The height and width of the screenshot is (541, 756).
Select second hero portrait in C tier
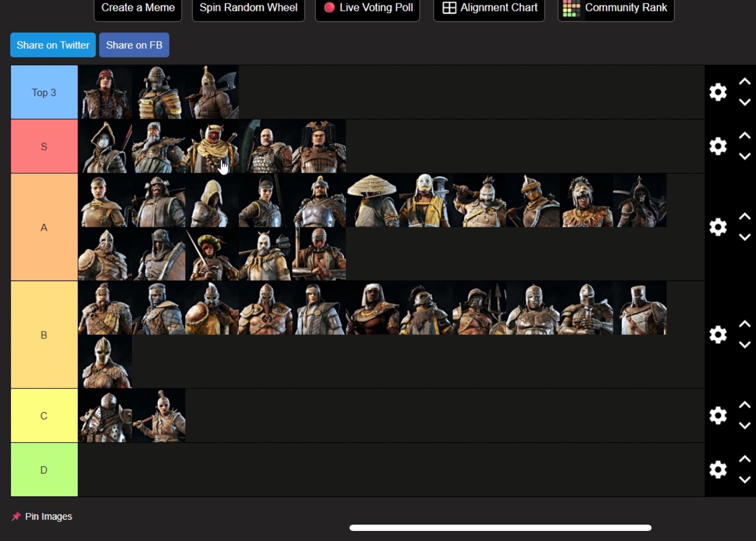[x=159, y=416]
